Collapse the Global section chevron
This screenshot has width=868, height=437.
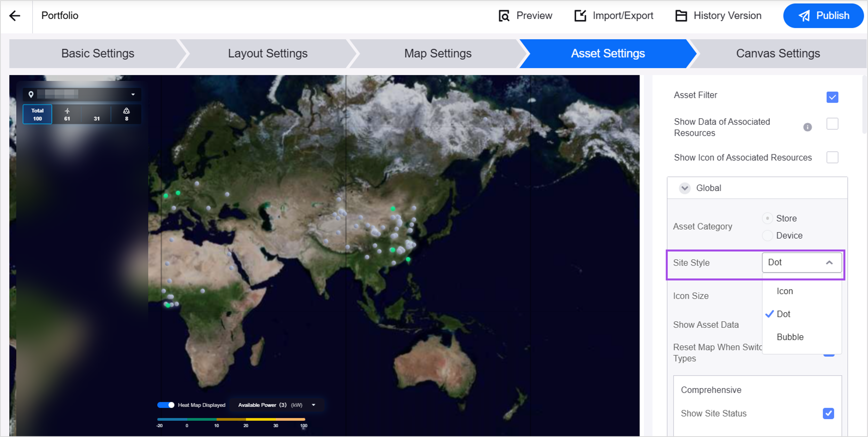tap(684, 188)
